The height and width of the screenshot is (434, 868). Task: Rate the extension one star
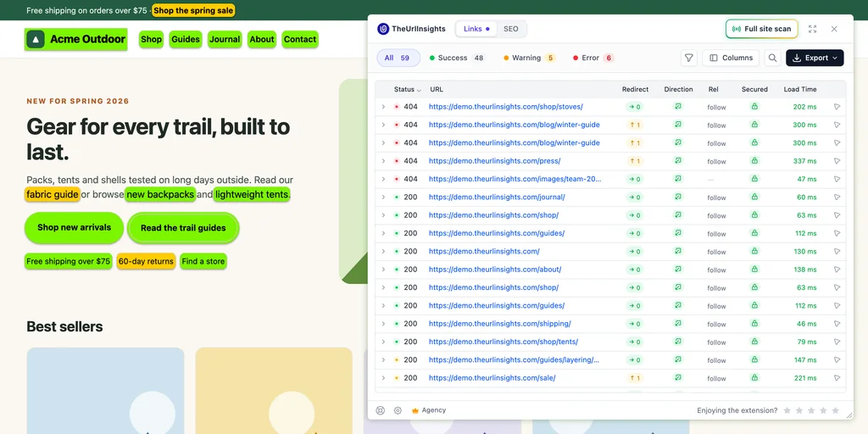point(787,410)
